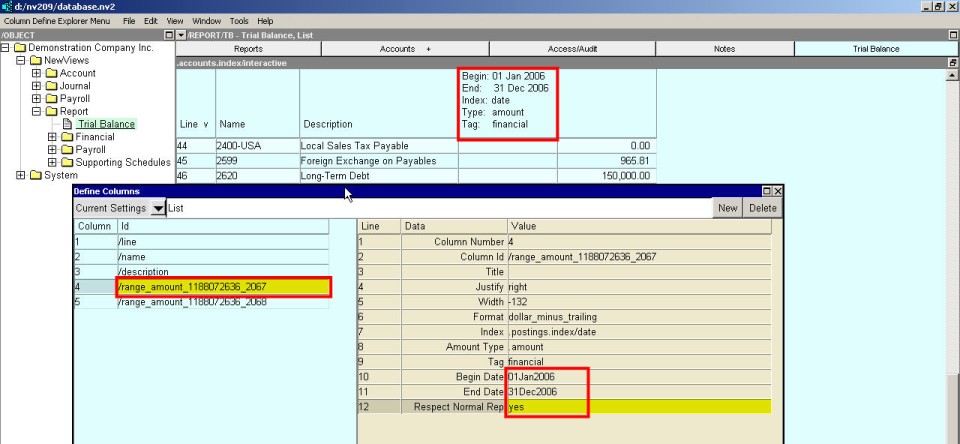Click the /OBJECT panel maximize icon

[x=168, y=35]
